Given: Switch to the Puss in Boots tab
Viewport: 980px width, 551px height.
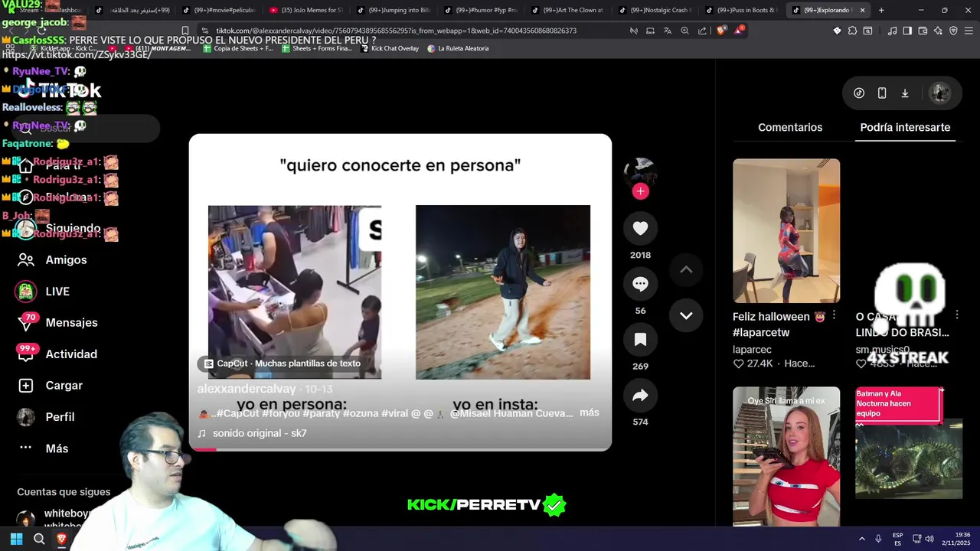Looking at the screenshot, I should 741,10.
